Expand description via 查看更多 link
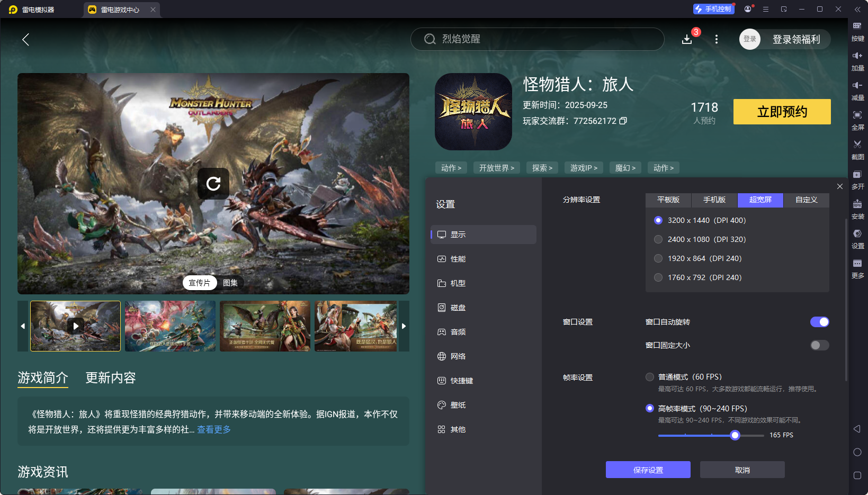 (214, 429)
